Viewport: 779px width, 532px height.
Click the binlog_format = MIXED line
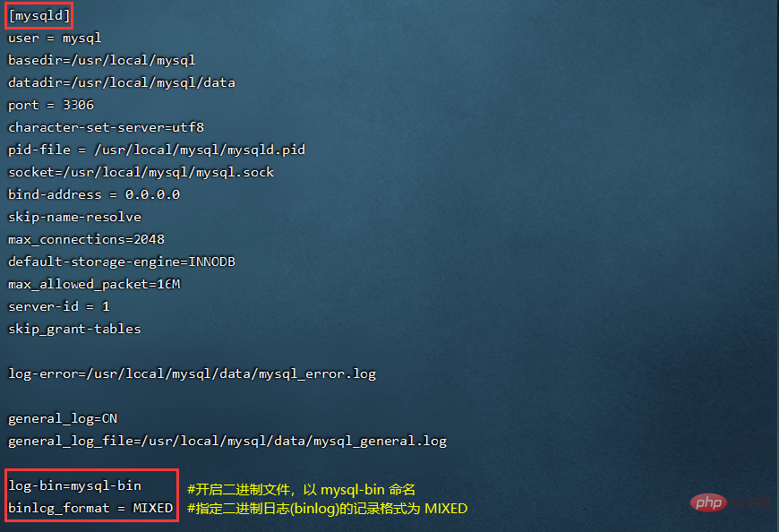coord(90,508)
